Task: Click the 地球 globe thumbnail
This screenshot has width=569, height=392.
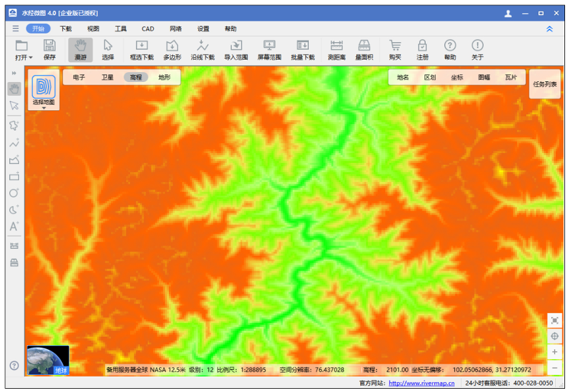Action: [48, 360]
